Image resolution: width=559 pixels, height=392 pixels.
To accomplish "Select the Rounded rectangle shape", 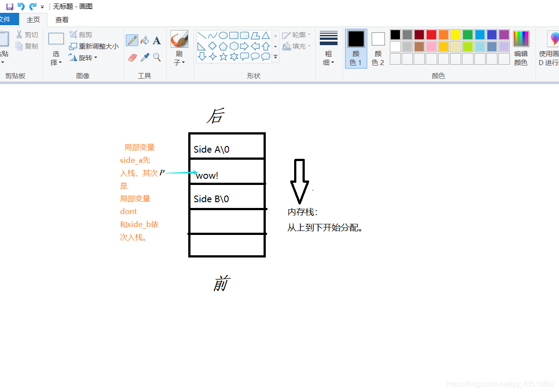I will tap(245, 35).
